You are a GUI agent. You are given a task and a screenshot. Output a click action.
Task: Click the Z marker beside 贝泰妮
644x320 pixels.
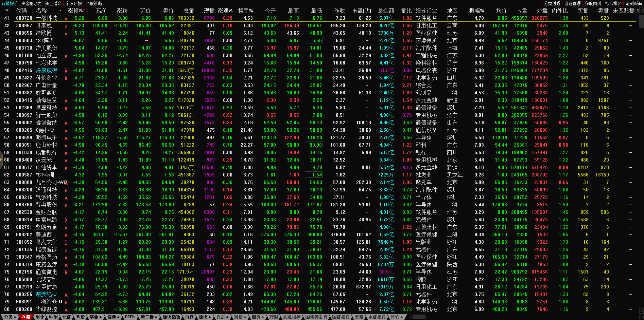tap(66, 26)
